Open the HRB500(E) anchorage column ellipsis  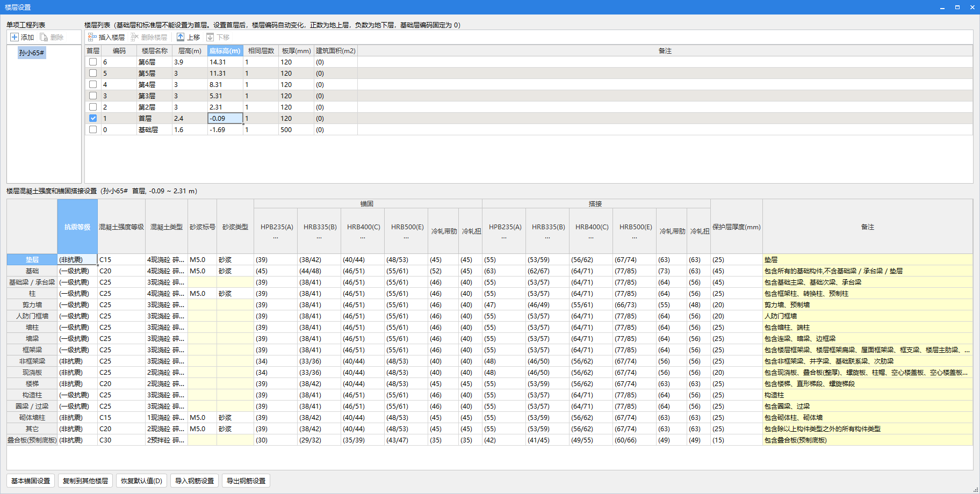pyautogui.click(x=406, y=237)
